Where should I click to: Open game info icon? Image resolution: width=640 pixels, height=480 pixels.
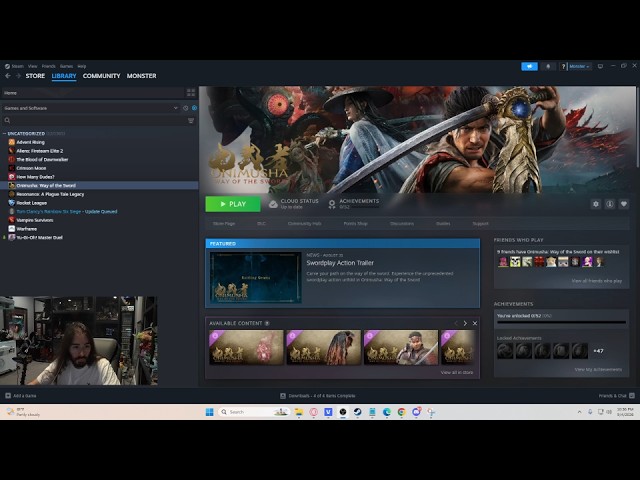coord(610,204)
